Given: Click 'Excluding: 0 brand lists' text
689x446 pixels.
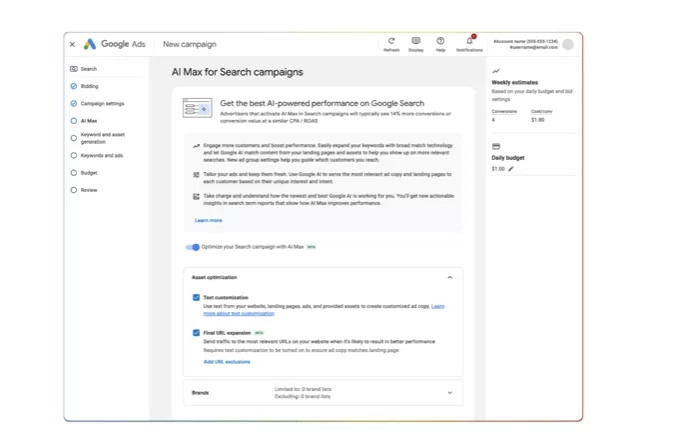Looking at the screenshot, I should tap(302, 396).
